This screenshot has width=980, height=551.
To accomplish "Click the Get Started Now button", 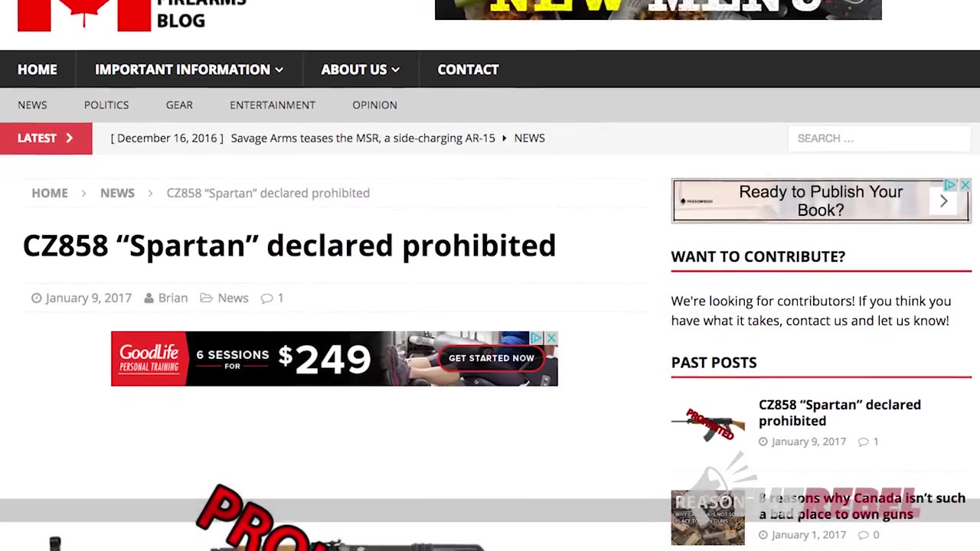I will pyautogui.click(x=492, y=358).
